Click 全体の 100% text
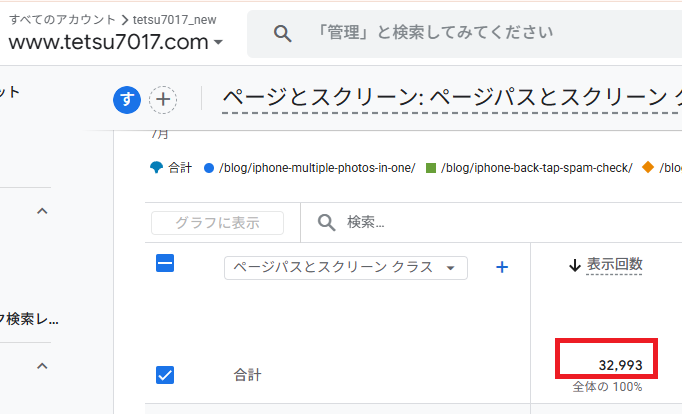The image size is (682, 414). coord(607,387)
